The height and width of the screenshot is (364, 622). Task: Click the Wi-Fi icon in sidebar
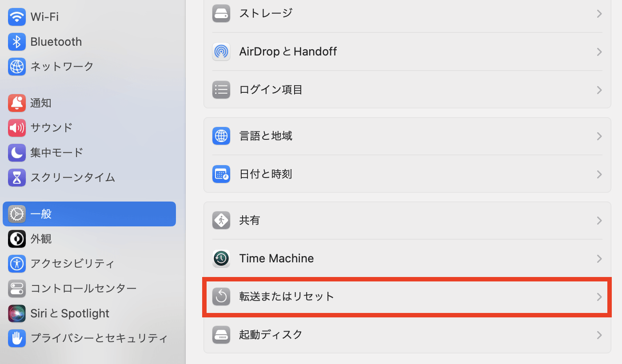pyautogui.click(x=17, y=17)
